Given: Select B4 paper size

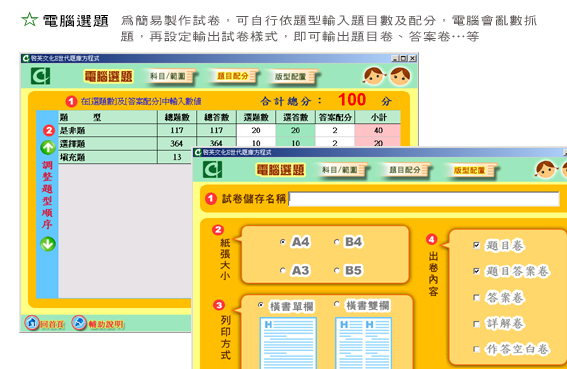Looking at the screenshot, I should [x=337, y=242].
